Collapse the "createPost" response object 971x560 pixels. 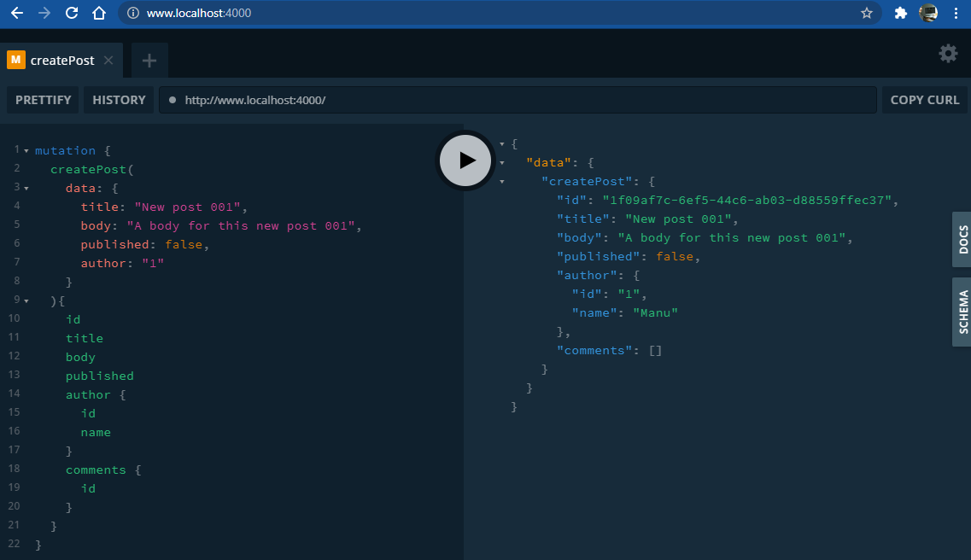501,182
